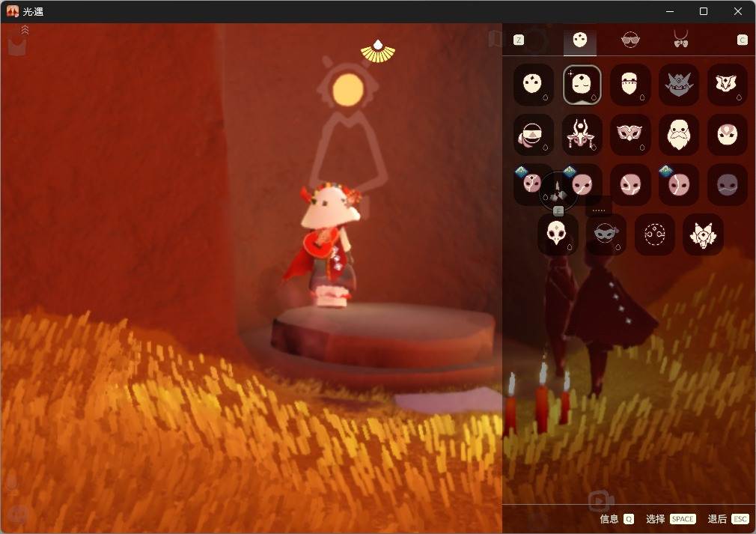Pick the antlered mask with tassels
Viewport: 756px width, 534px height.
pyautogui.click(x=582, y=135)
